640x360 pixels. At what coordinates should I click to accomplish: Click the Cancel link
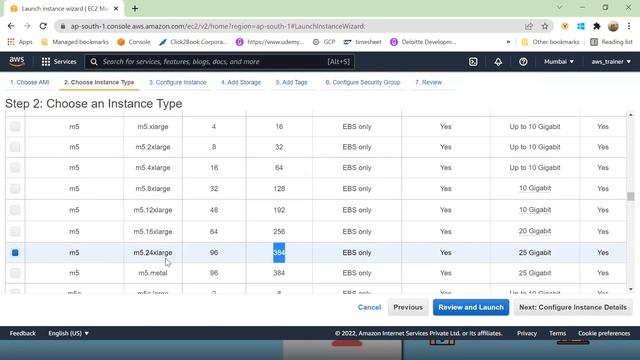click(x=369, y=307)
